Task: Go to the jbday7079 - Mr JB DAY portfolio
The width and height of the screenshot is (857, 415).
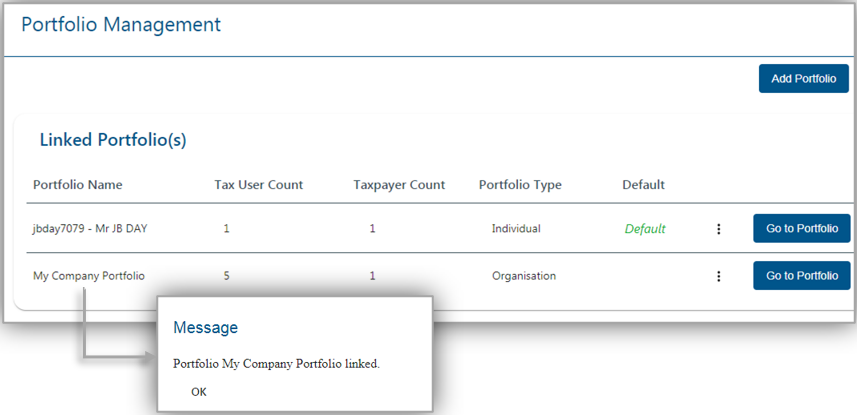Action: (x=802, y=229)
